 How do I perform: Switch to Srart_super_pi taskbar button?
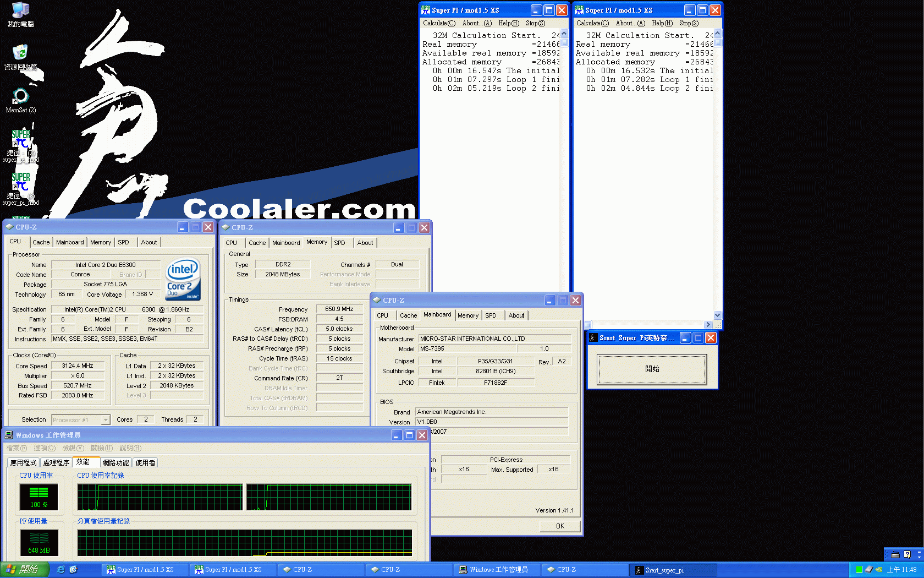[673, 570]
